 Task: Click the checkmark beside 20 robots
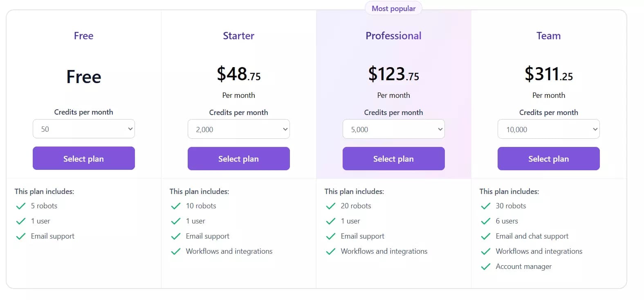click(x=330, y=206)
